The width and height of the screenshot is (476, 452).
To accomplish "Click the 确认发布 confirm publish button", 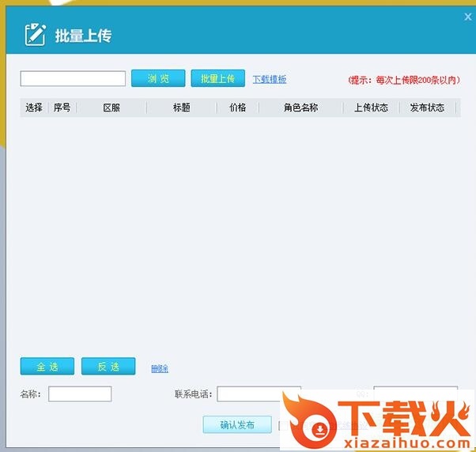I will point(237,424).
